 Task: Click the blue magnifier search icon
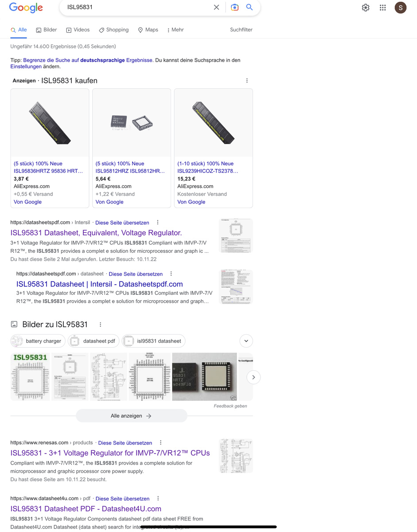249,7
